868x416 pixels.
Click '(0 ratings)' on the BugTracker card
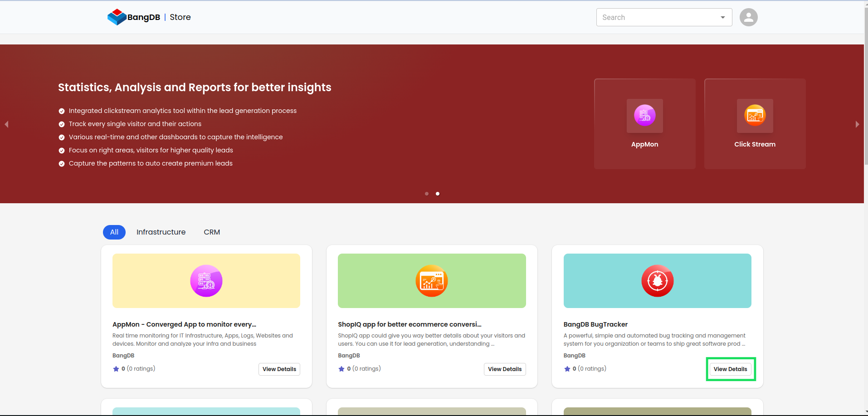tap(592, 368)
